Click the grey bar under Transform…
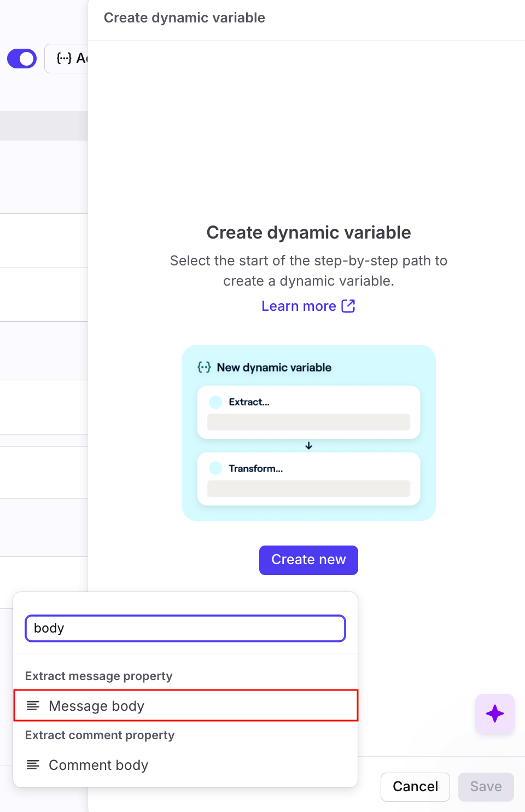Image resolution: width=525 pixels, height=812 pixels. (x=308, y=489)
